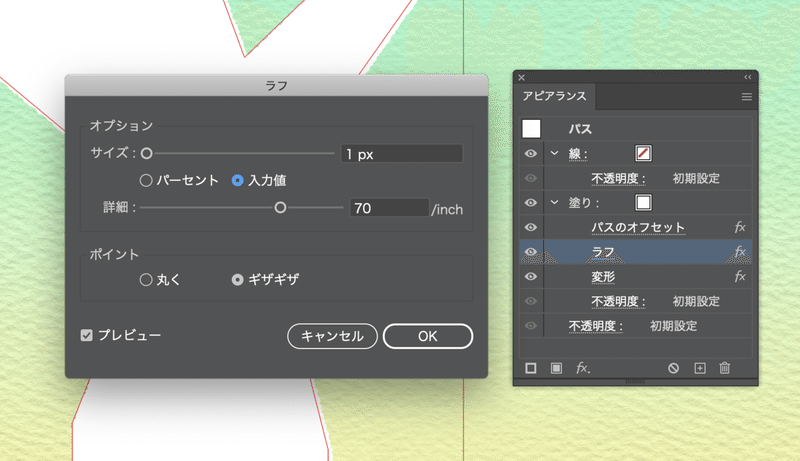The width and height of the screenshot is (800, 461).
Task: Select the 入力値 radio button
Action: point(237,180)
